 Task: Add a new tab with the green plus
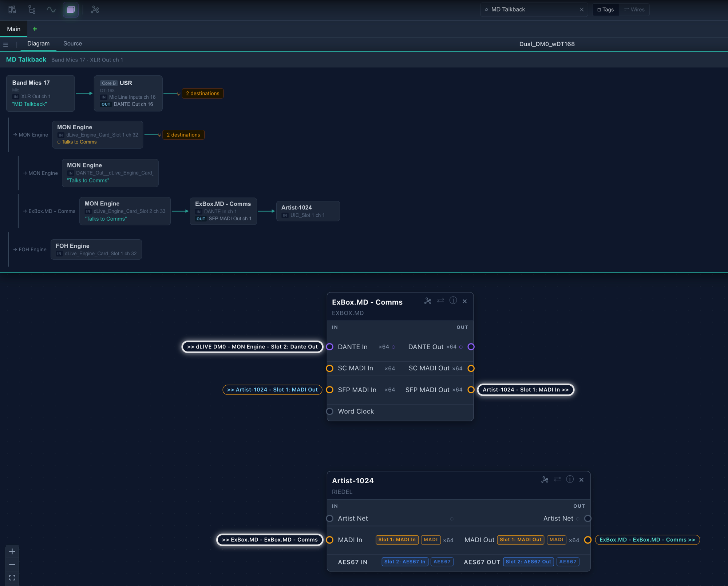pos(35,29)
